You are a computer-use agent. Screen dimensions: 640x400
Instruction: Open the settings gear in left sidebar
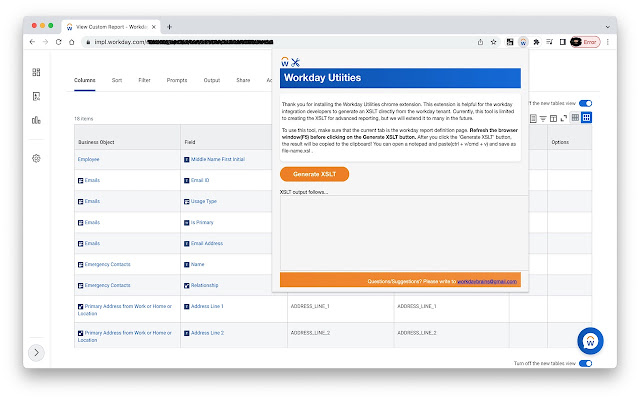[x=36, y=158]
